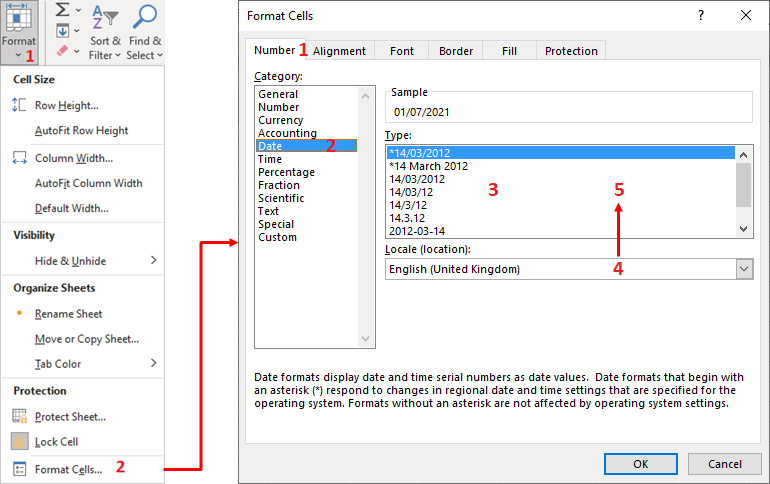Screen dimensions: 770x484
Task: Click Category list scroll down arrow
Action: pos(365,338)
